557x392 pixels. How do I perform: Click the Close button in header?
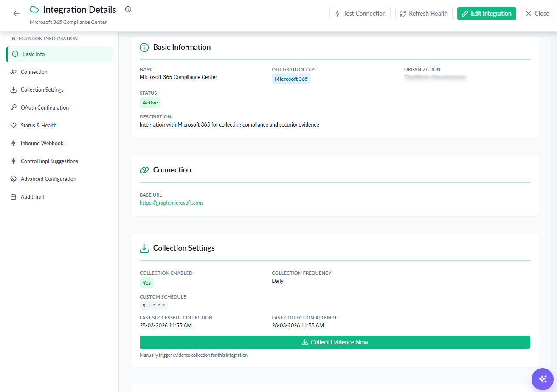(537, 14)
